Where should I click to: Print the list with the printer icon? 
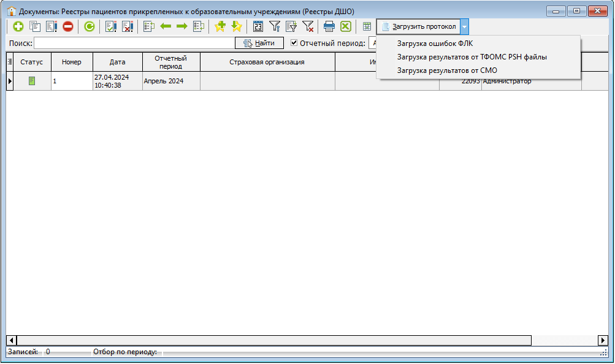(329, 26)
